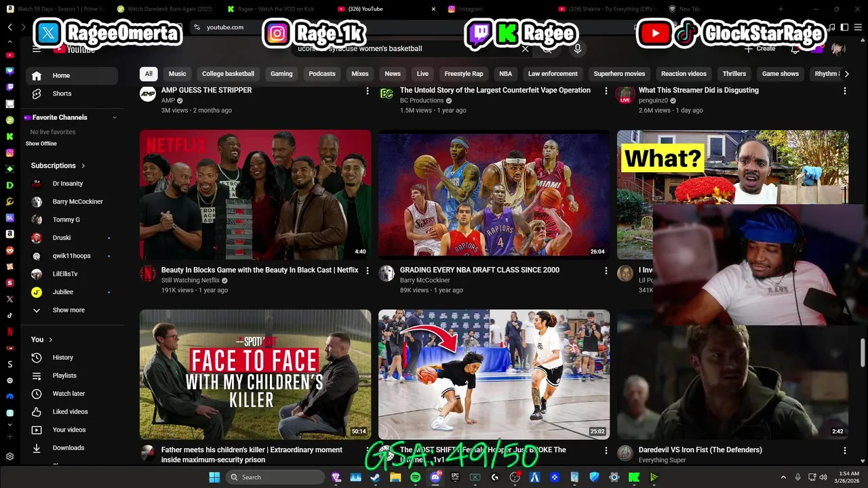Image resolution: width=868 pixels, height=488 pixels.
Task: Open Liked videos
Action: 72,411
